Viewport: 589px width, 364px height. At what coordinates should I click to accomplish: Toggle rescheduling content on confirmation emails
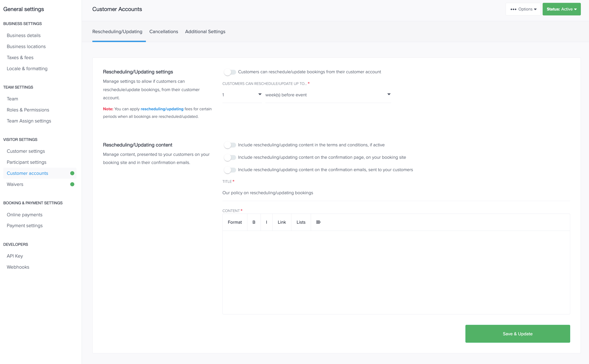(230, 170)
